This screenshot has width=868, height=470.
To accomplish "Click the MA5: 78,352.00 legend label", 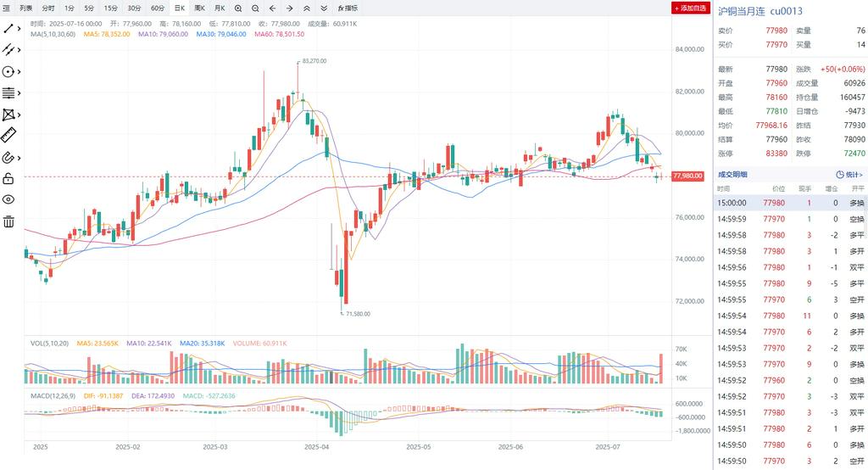I will click(x=107, y=34).
